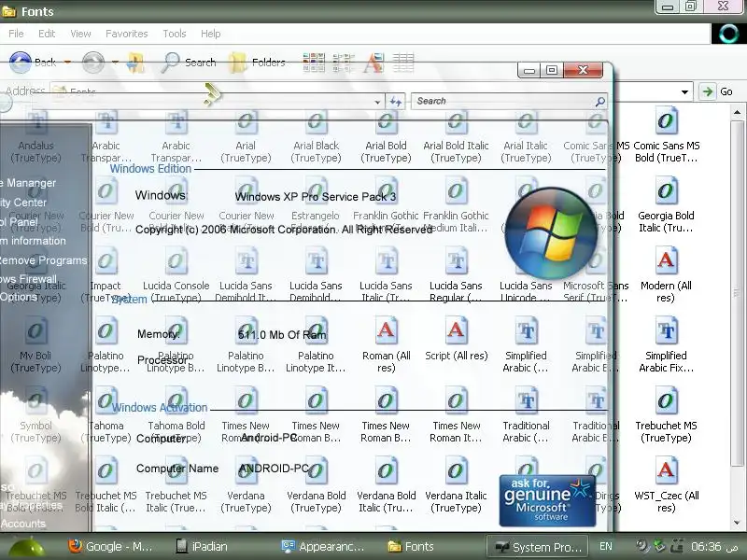
Task: Click the ask for genuine Microsoft badge
Action: pyautogui.click(x=547, y=500)
